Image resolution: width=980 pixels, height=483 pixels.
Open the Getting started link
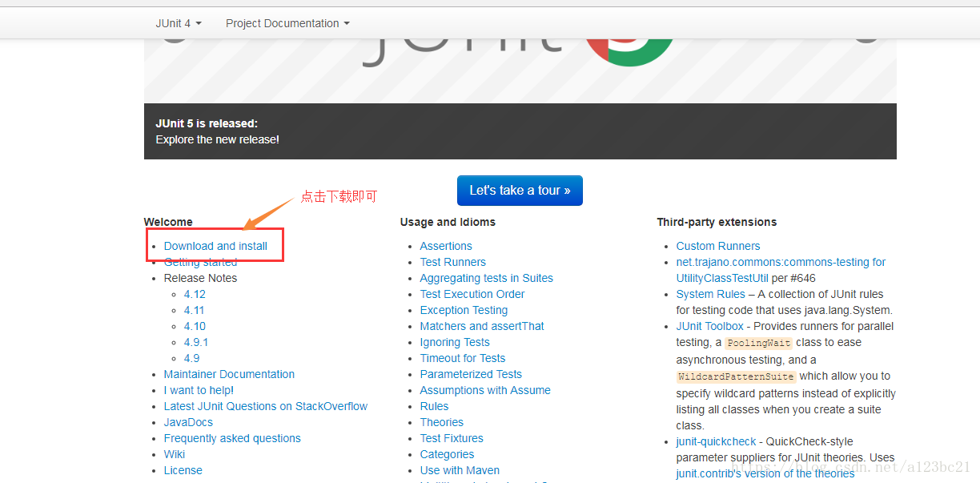tap(200, 262)
